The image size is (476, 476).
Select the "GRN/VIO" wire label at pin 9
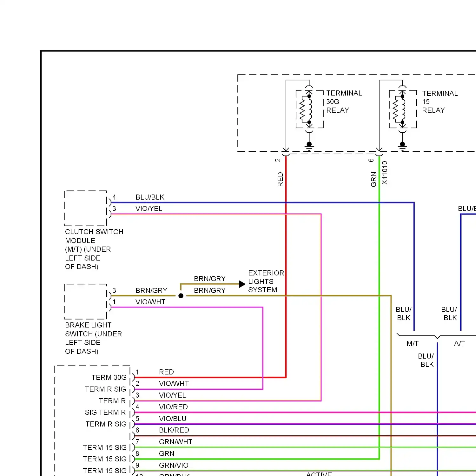tap(174, 465)
